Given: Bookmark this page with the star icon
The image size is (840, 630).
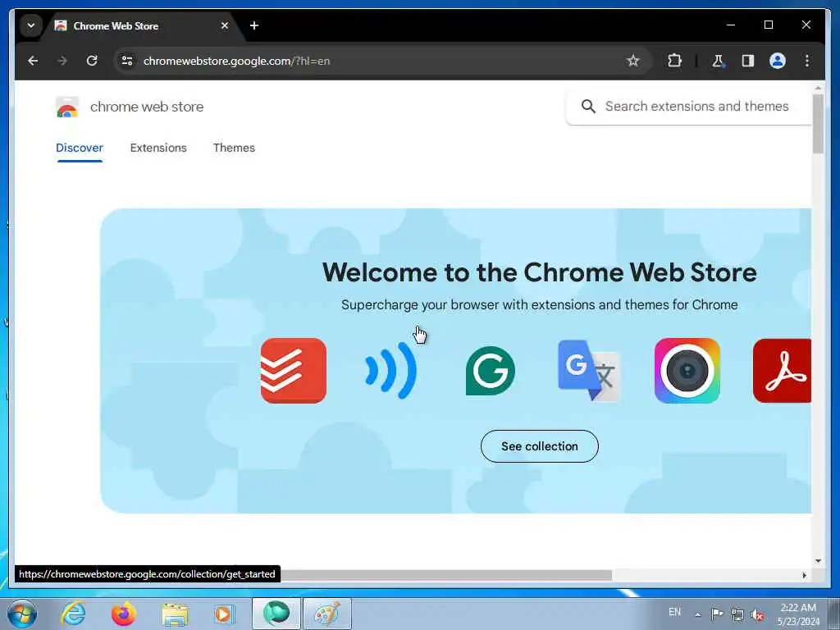Looking at the screenshot, I should [633, 61].
